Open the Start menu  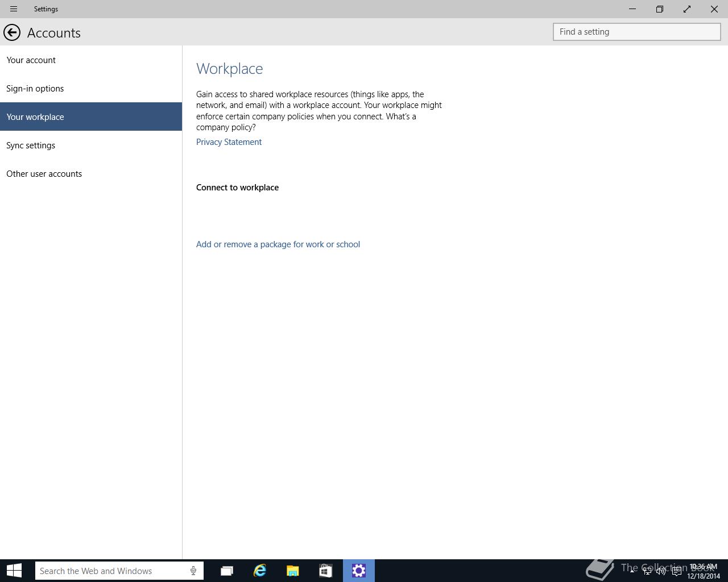[14, 571]
